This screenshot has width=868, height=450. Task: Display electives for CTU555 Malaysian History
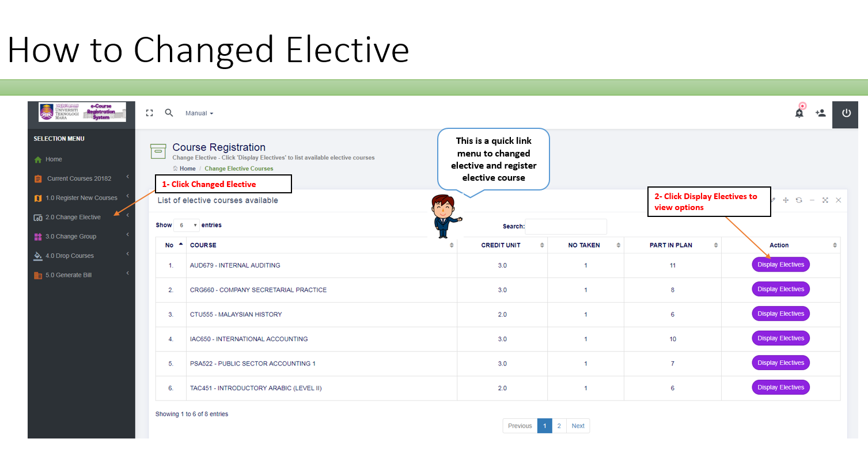click(780, 314)
